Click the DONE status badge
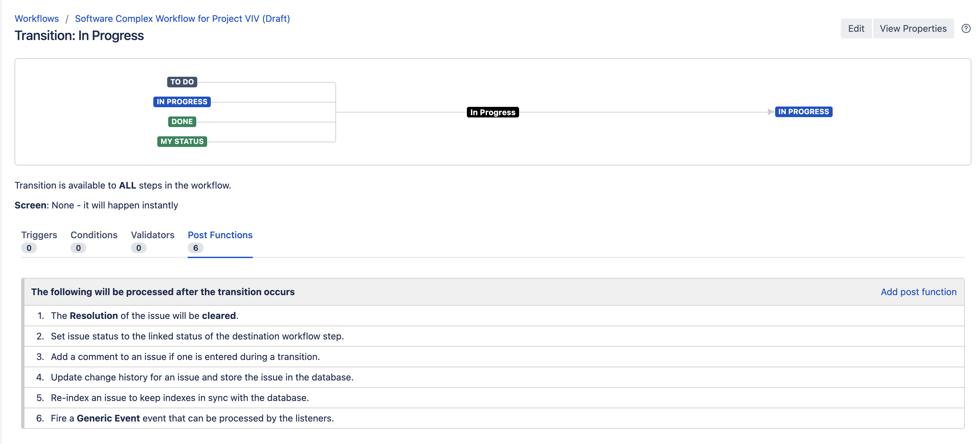980x444 pixels. [x=182, y=121]
